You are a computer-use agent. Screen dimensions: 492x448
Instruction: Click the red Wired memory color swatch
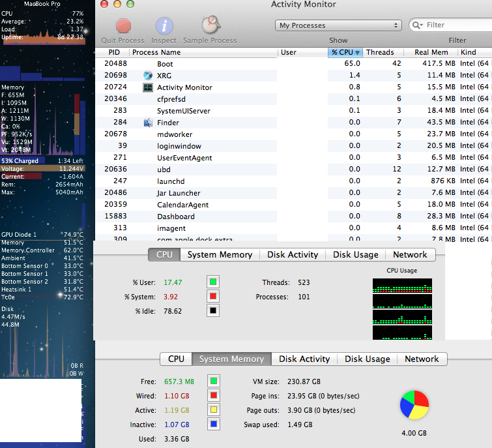[x=214, y=396]
